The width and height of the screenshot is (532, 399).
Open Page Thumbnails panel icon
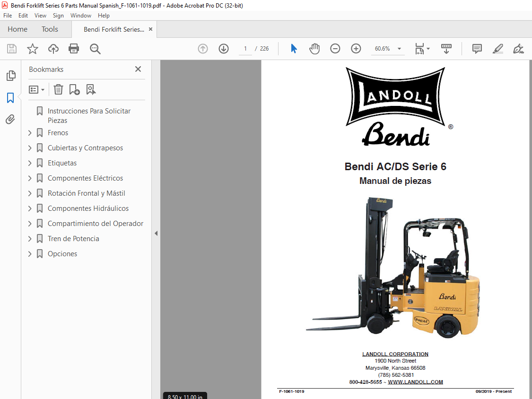point(11,75)
